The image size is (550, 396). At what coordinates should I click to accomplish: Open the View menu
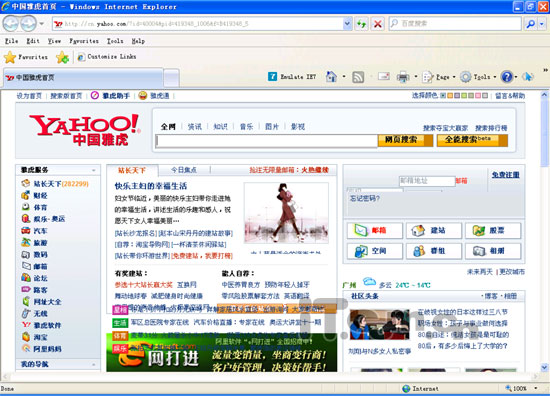click(54, 41)
